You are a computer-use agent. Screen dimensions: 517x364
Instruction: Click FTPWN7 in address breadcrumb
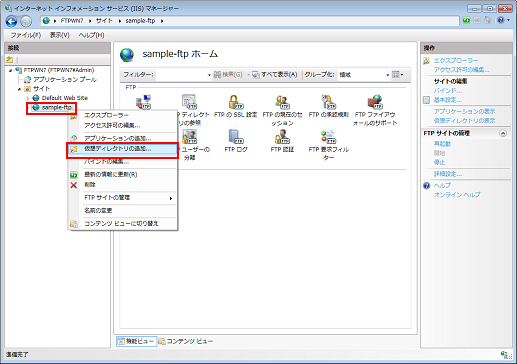[72, 21]
